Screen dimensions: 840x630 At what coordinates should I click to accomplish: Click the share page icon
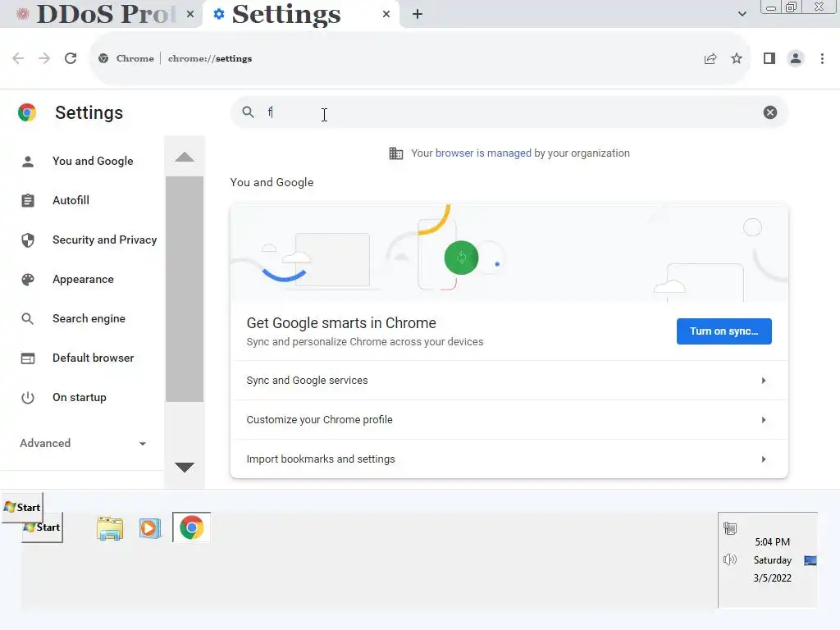click(x=710, y=58)
